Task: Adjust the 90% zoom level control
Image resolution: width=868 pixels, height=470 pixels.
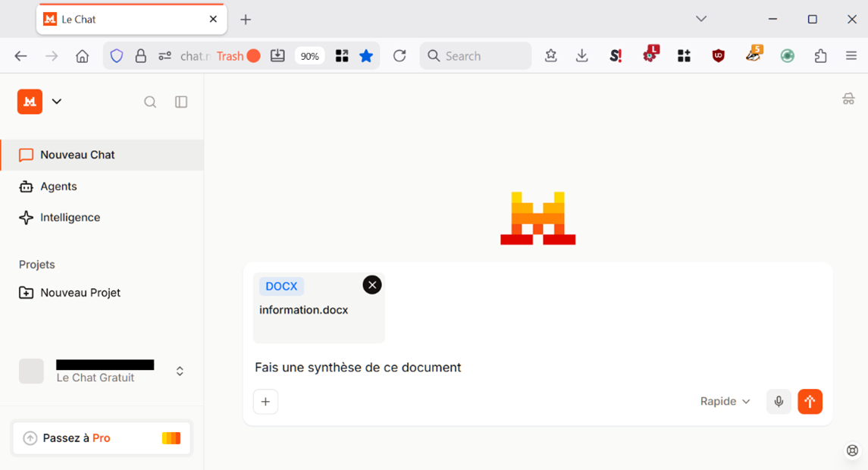Action: pos(309,55)
